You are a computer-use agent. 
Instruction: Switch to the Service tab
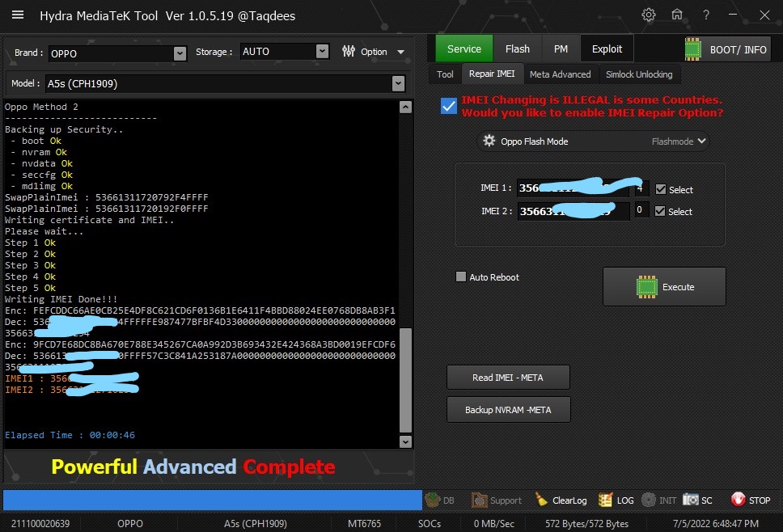coord(464,49)
